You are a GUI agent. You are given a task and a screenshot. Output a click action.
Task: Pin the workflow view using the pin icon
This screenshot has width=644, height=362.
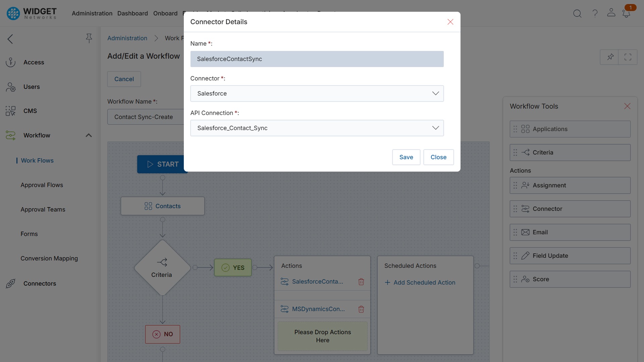610,57
